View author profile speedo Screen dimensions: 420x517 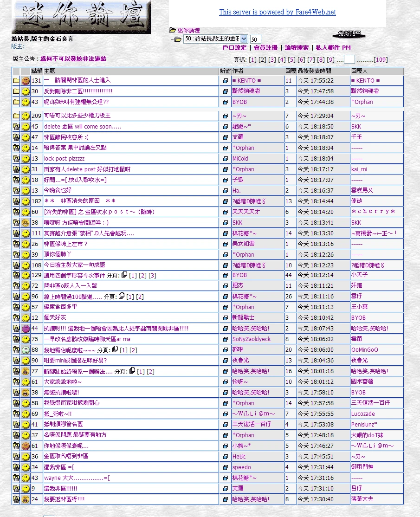point(241,467)
